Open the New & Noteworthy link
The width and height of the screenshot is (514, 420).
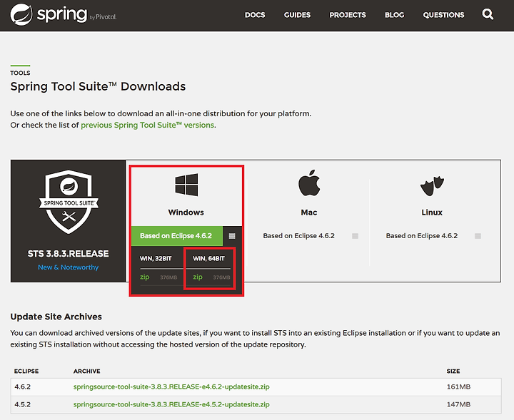pyautogui.click(x=69, y=267)
